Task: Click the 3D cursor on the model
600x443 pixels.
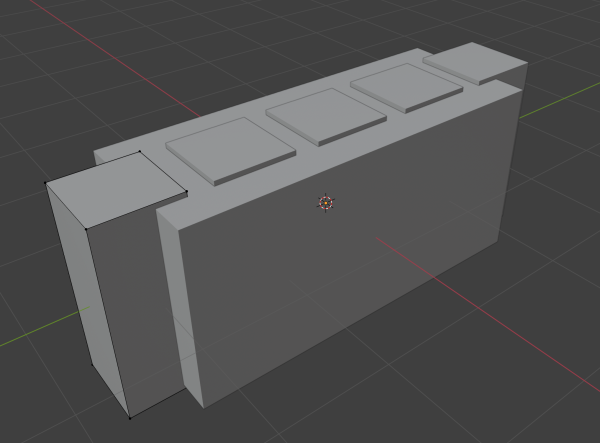Action: pos(325,203)
